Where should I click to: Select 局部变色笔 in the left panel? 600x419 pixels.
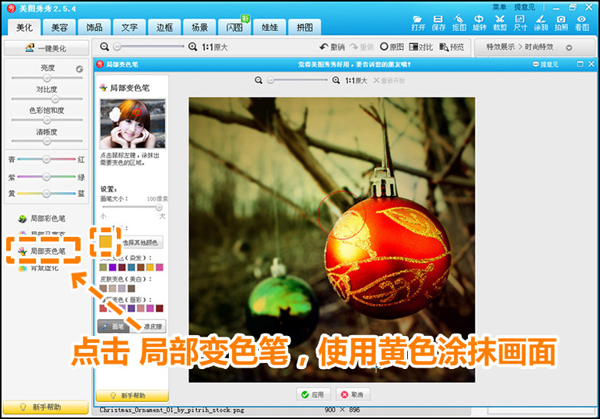coord(42,251)
